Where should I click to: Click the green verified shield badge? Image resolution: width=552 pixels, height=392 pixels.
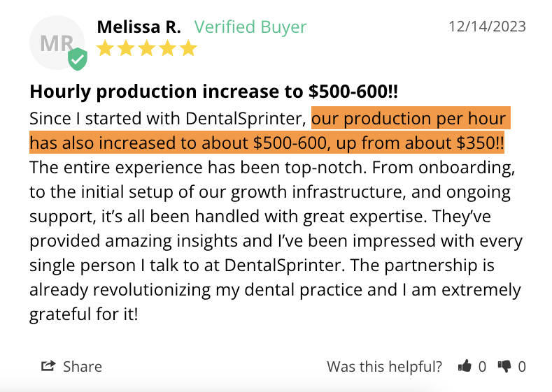[78, 59]
